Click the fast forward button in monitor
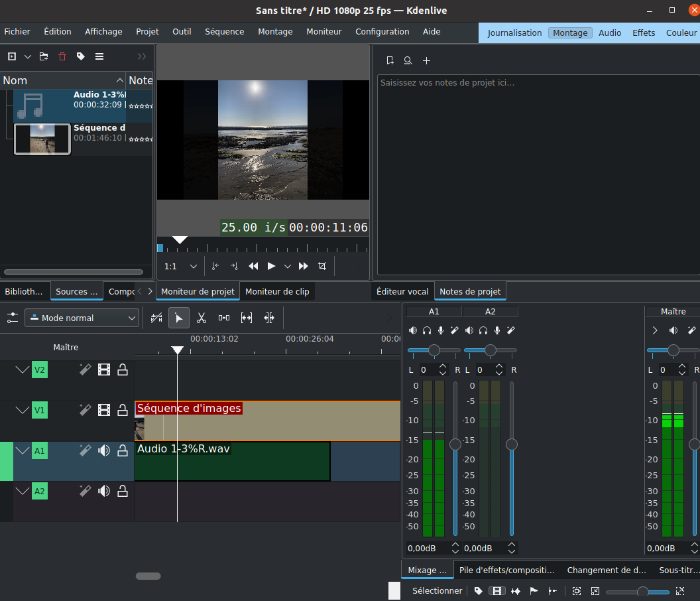This screenshot has height=601, width=700. pos(304,266)
